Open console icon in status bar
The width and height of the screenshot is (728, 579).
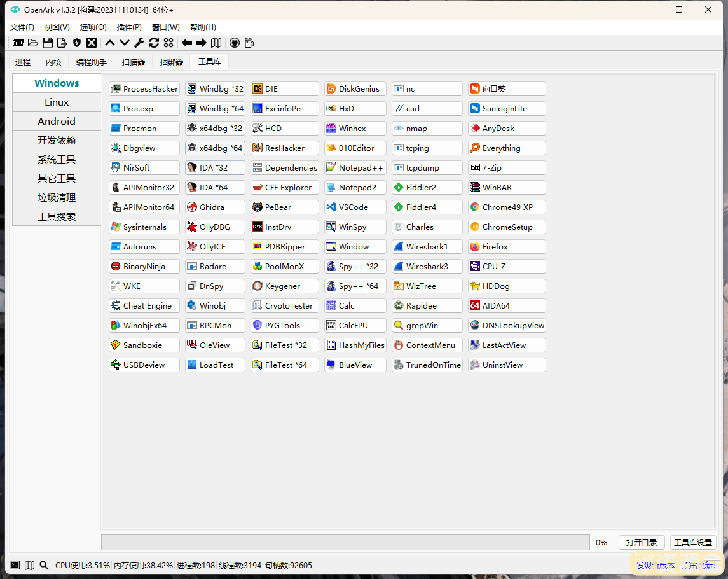(15, 565)
